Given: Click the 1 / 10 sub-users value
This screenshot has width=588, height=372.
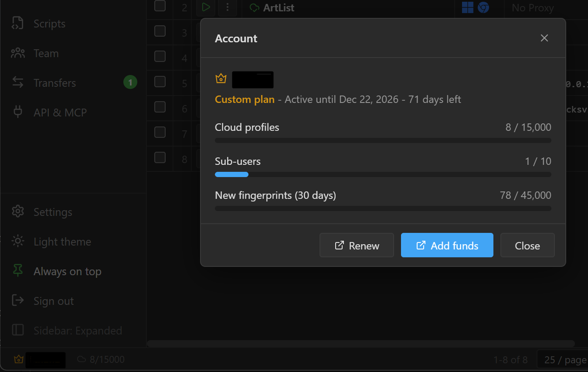Looking at the screenshot, I should (538, 161).
